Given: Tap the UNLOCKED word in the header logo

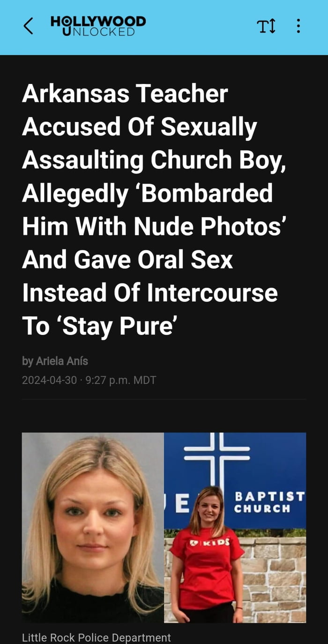Looking at the screenshot, I should [x=98, y=31].
